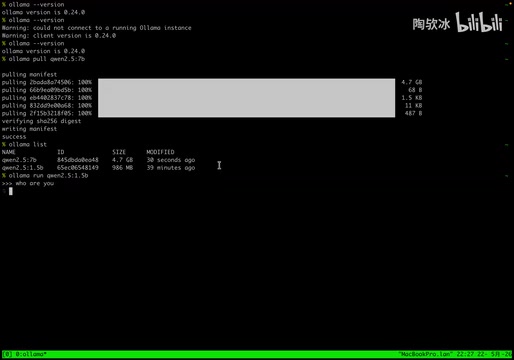Click the 4.7 GB size beside the progress bar

coord(412,82)
